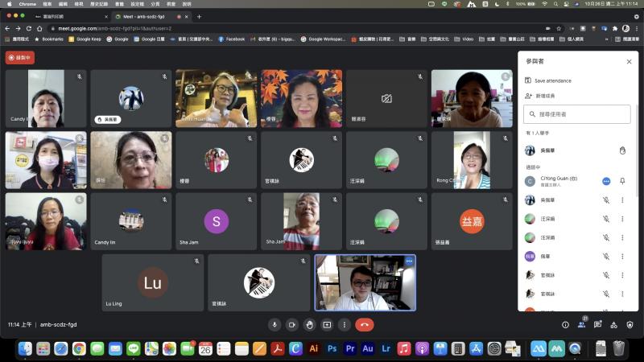Viewport: 644px width, 362px height.
Task: Open the Chrome menu in the menu bar
Action: pos(27,4)
